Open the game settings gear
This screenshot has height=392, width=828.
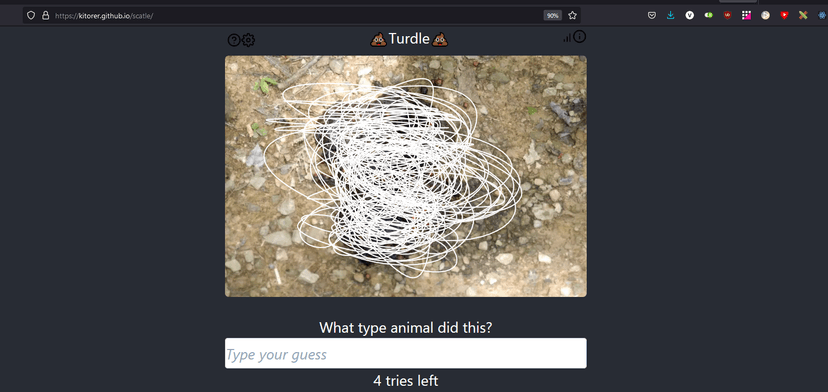point(248,40)
